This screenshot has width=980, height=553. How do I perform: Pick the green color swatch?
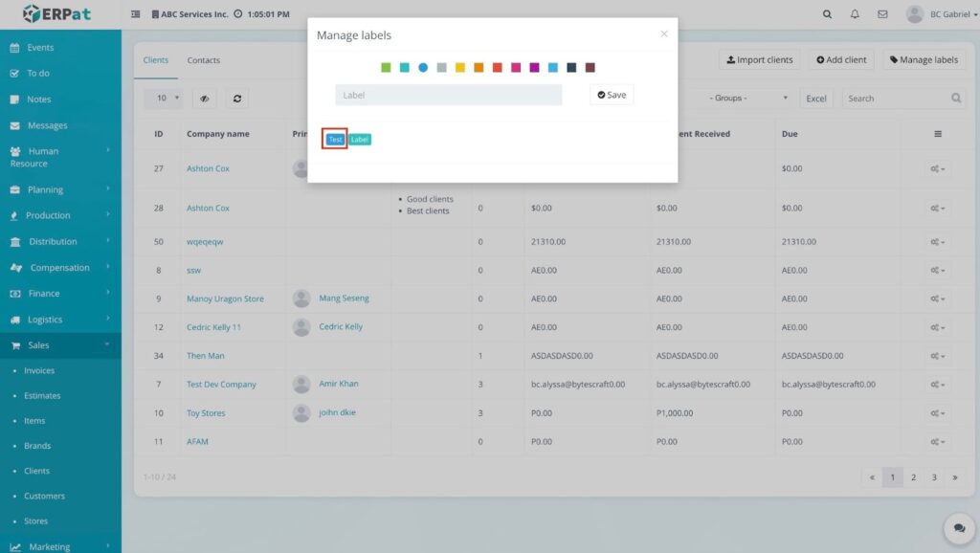click(386, 67)
